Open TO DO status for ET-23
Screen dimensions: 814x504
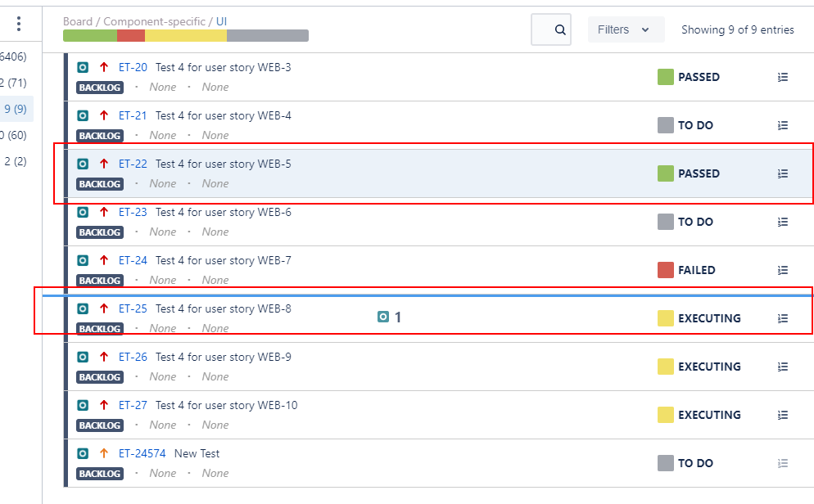[x=685, y=222]
